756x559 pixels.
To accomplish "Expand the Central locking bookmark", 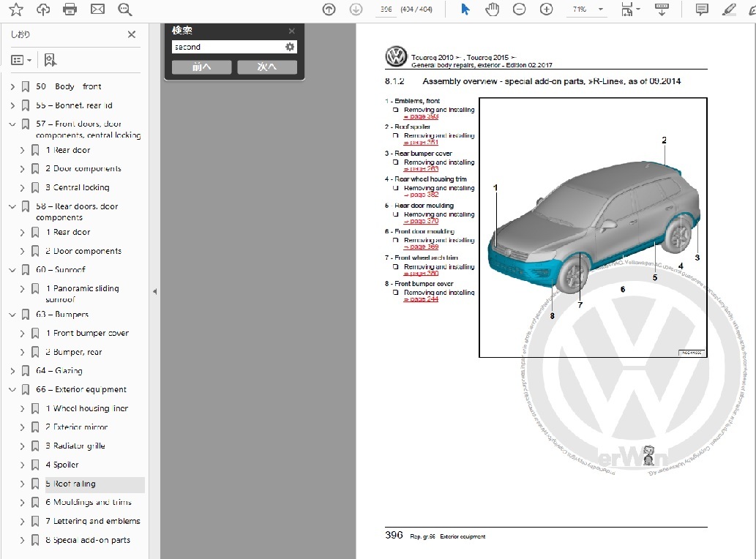I will 22,188.
